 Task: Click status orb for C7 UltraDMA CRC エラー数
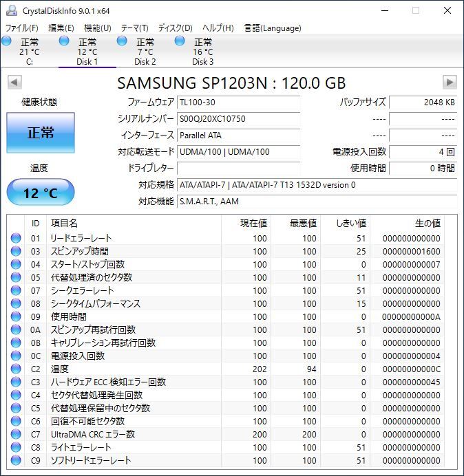(x=16, y=434)
